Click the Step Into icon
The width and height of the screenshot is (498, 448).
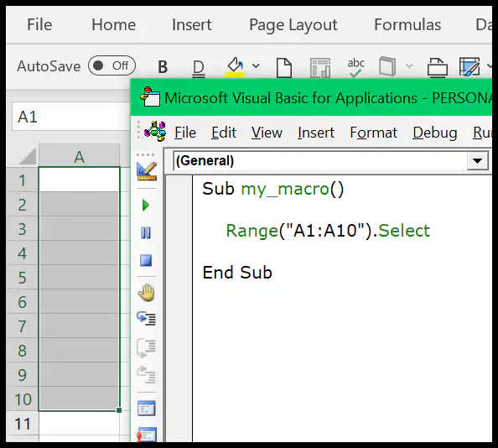[x=146, y=318]
